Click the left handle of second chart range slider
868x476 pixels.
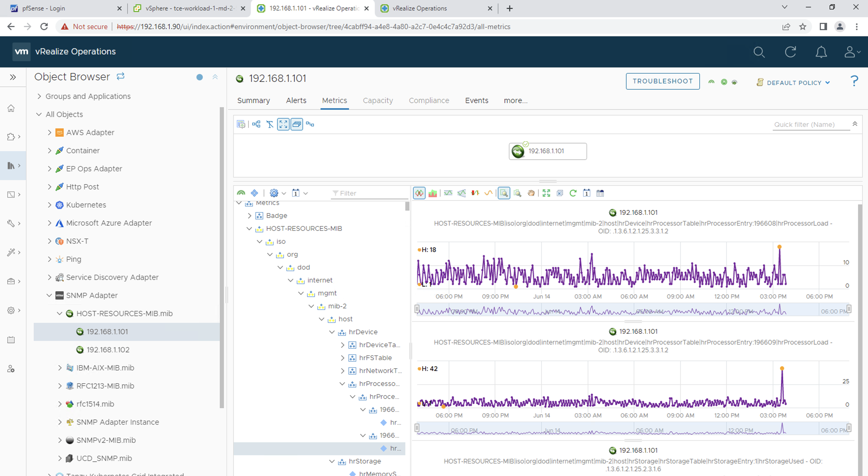[x=417, y=428]
